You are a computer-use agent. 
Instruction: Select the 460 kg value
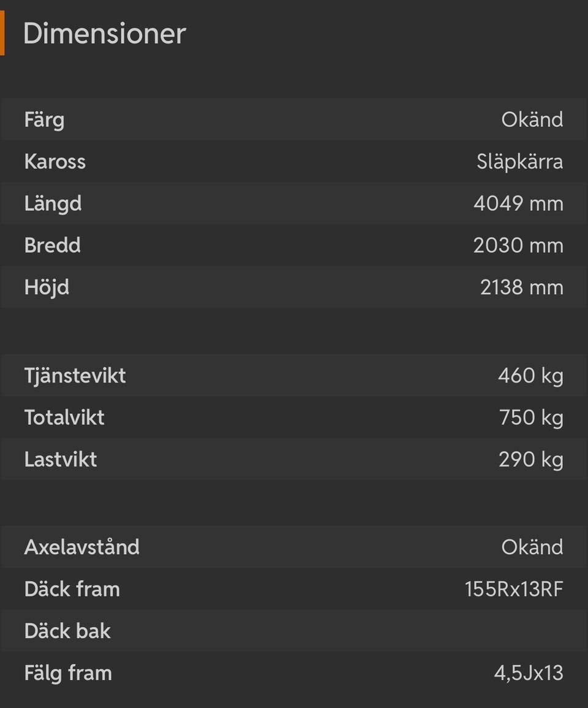click(x=530, y=375)
